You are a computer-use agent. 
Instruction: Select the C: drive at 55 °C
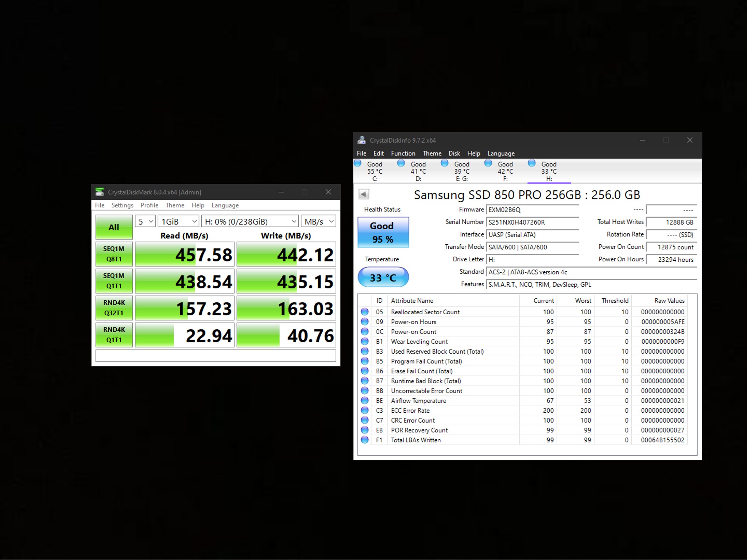click(375, 171)
